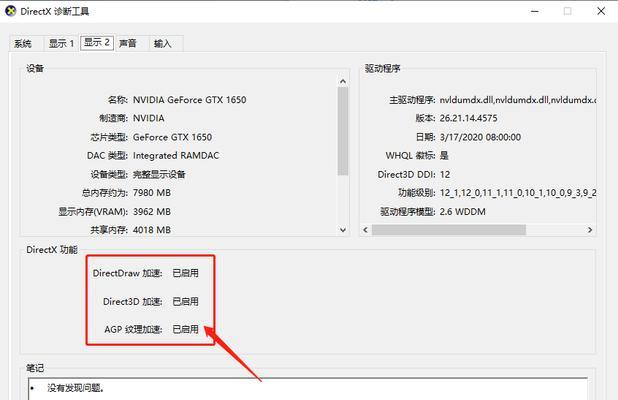Click the DAC 类型 field label
The image size is (618, 400).
107,156
